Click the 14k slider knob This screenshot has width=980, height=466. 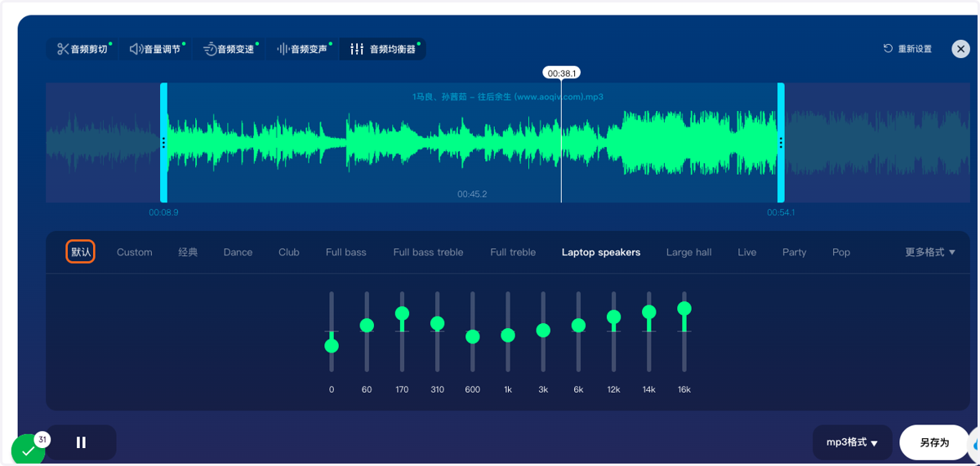[x=649, y=312]
